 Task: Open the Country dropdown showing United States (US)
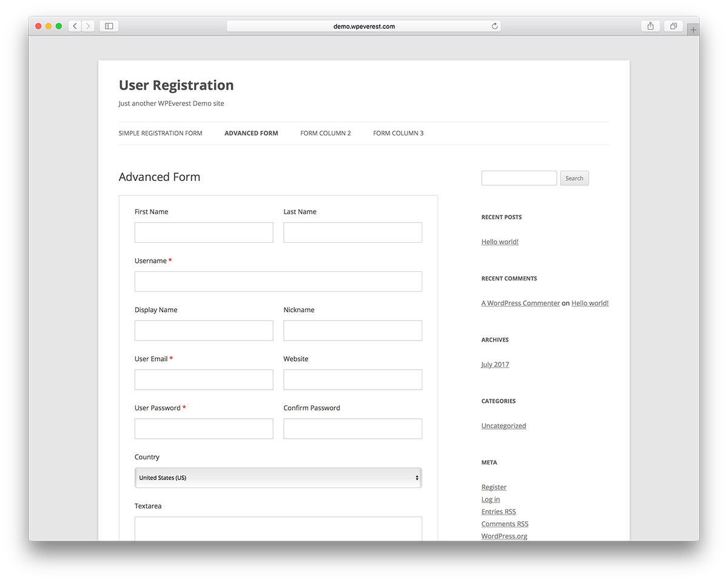click(278, 478)
